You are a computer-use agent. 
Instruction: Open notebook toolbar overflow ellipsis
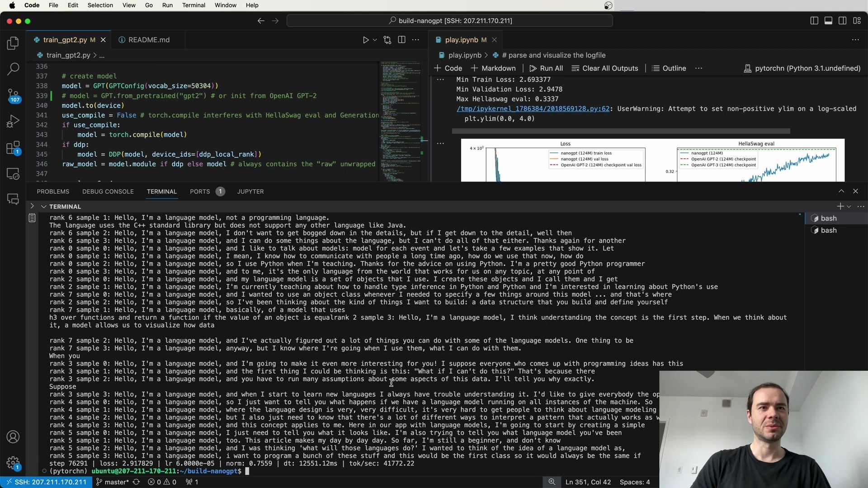pos(699,68)
